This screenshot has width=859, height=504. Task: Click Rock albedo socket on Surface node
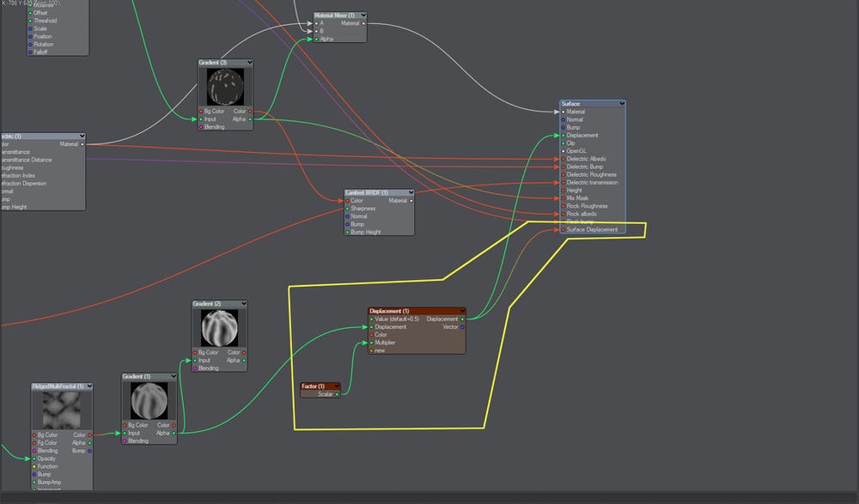(564, 214)
